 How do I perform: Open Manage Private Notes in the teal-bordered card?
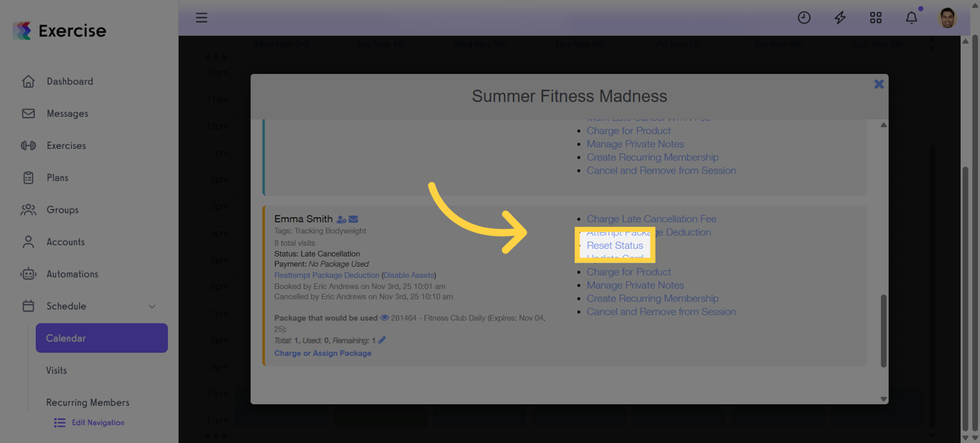point(635,144)
